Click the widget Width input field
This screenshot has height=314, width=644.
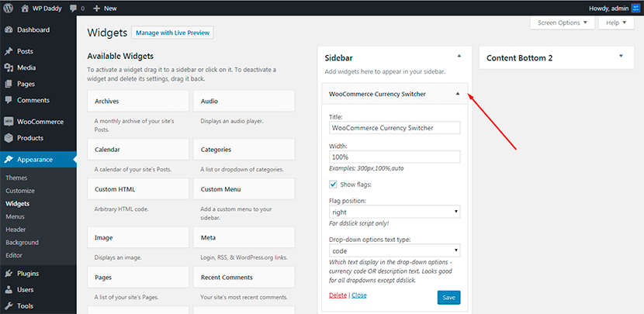point(395,157)
